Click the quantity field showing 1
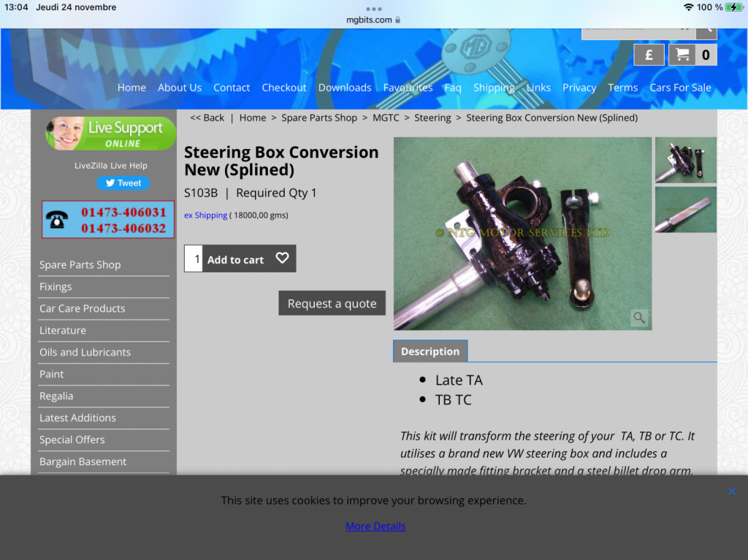Screen dimensions: 748x560 point(194,258)
